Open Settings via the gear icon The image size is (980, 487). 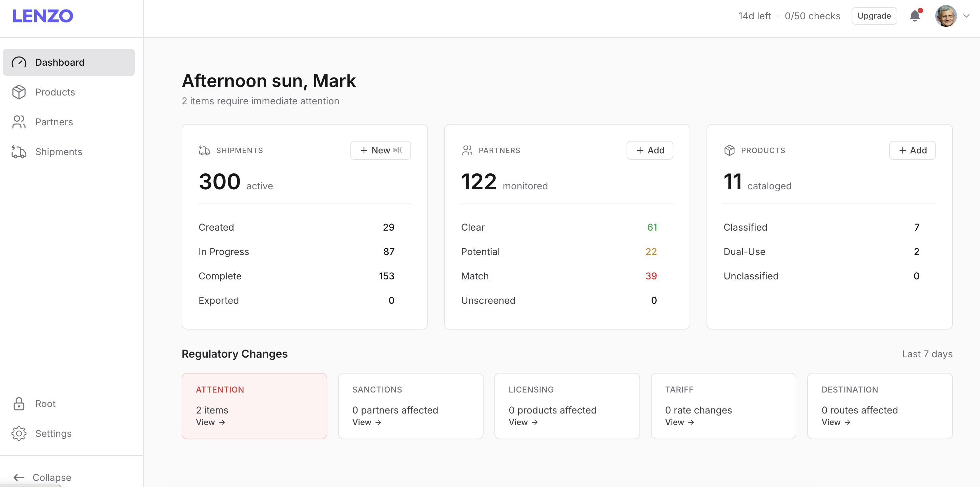(x=19, y=433)
